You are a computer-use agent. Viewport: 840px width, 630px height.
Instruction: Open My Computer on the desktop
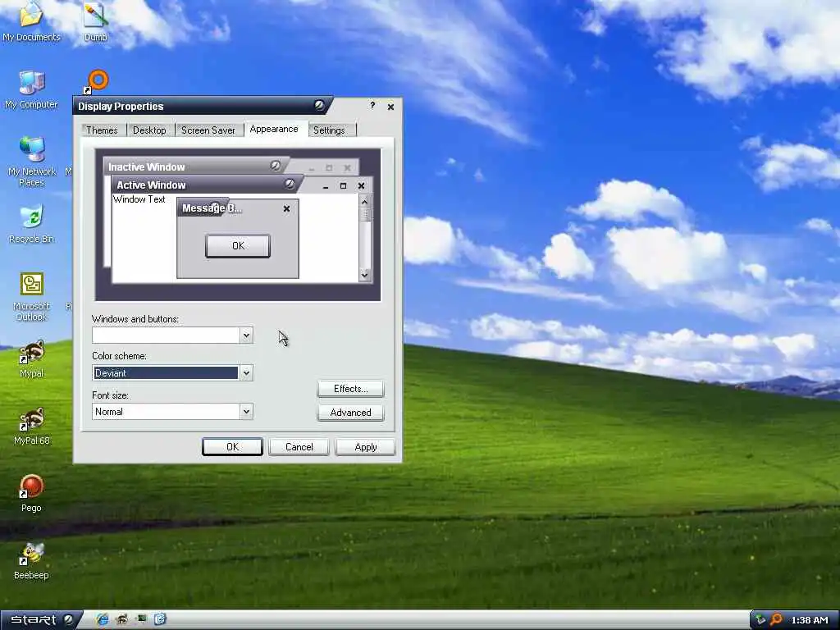[x=31, y=90]
